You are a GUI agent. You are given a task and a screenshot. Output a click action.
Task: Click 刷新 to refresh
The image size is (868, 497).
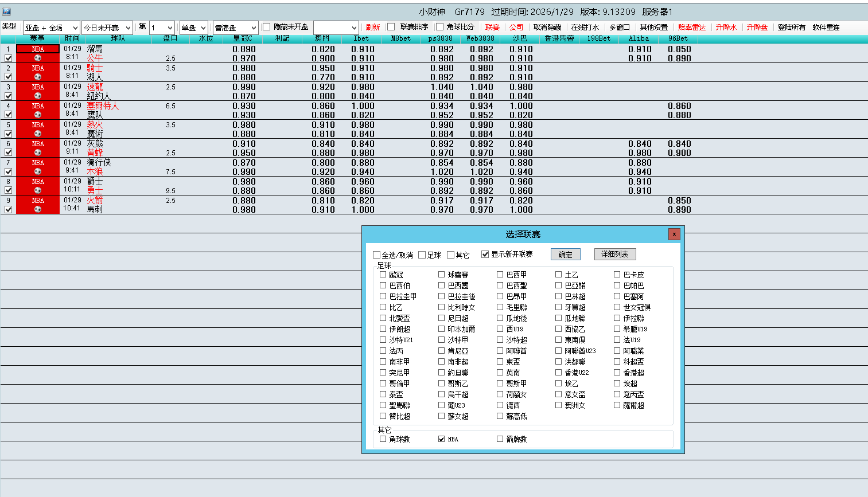[373, 27]
